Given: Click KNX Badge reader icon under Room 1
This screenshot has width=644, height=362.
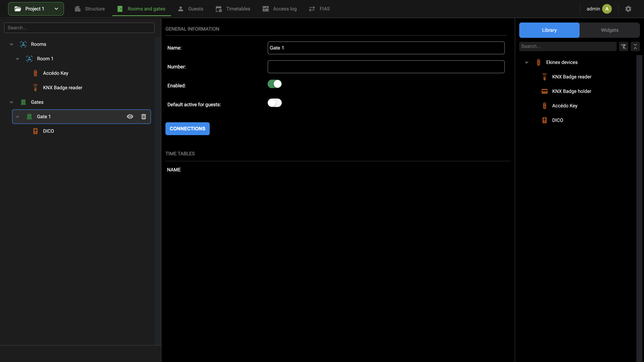Looking at the screenshot, I should pos(35,88).
